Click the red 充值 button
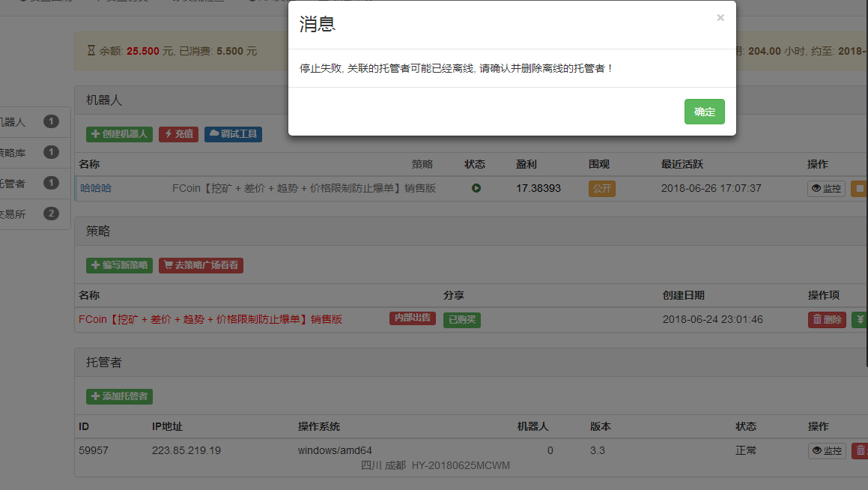This screenshot has width=868, height=490. pyautogui.click(x=178, y=134)
